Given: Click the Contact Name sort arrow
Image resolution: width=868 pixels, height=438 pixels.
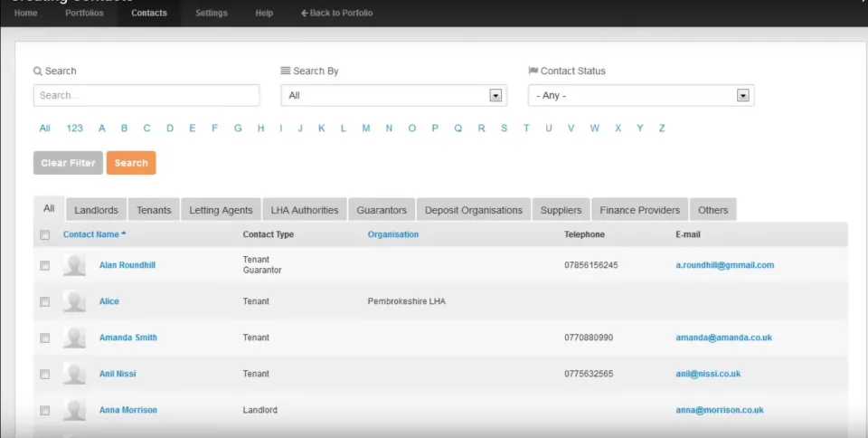Looking at the screenshot, I should tap(124, 233).
